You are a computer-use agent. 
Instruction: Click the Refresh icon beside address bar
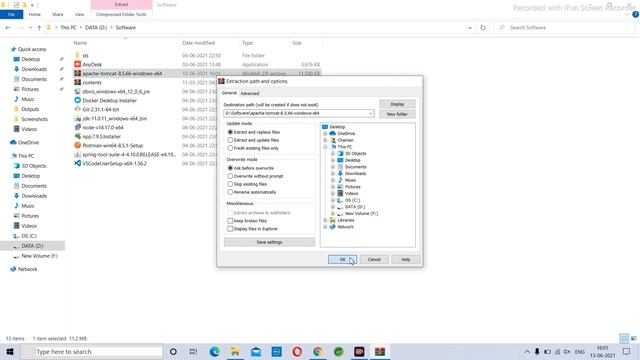(x=483, y=28)
